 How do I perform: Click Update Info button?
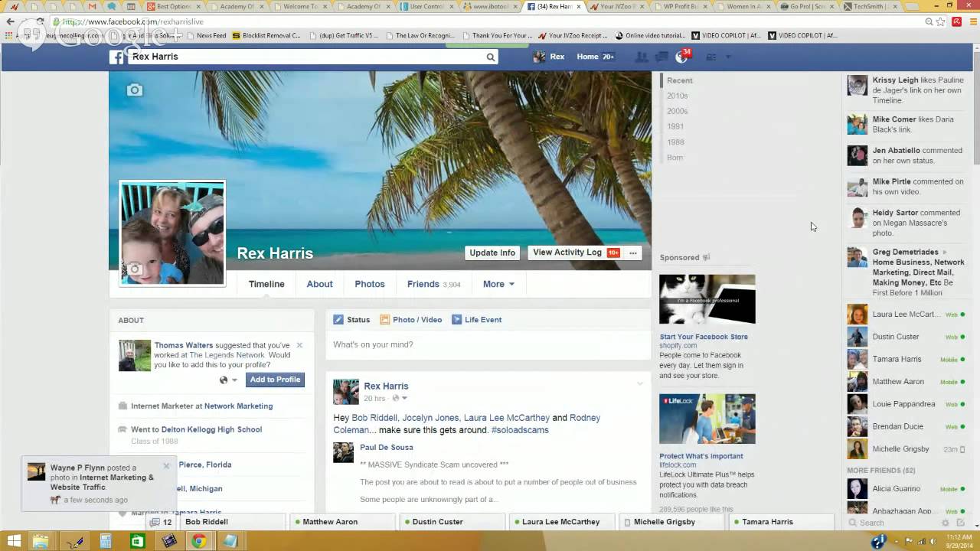(x=492, y=253)
